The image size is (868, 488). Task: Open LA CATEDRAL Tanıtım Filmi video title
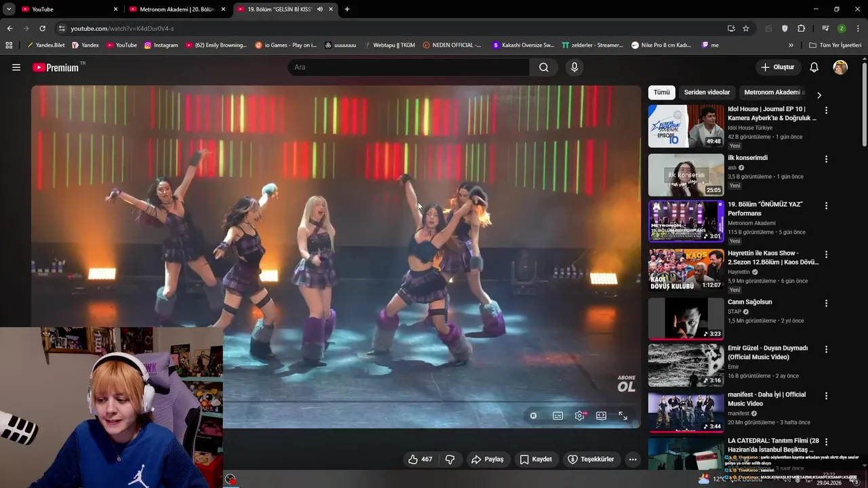tap(773, 445)
